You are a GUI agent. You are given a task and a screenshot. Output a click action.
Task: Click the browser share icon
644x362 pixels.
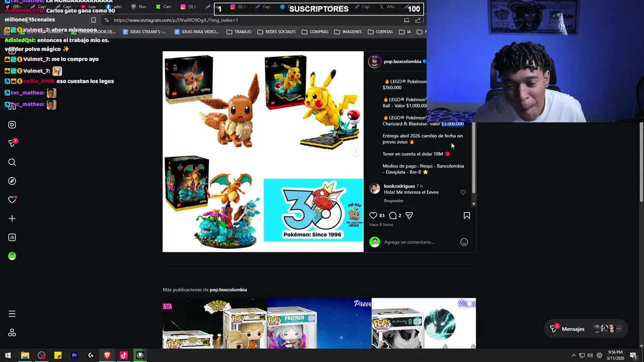coord(418,20)
